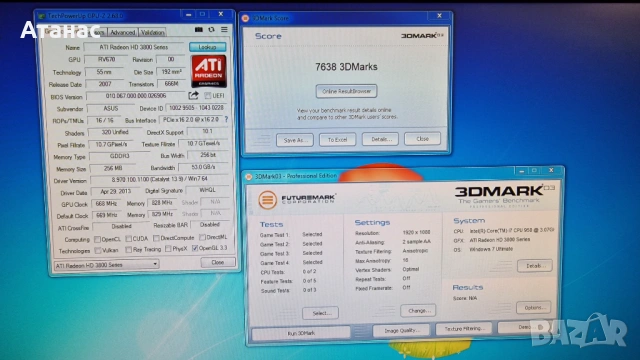
Task: Click the 3DMark Score window title icon
Action: pos(246,18)
